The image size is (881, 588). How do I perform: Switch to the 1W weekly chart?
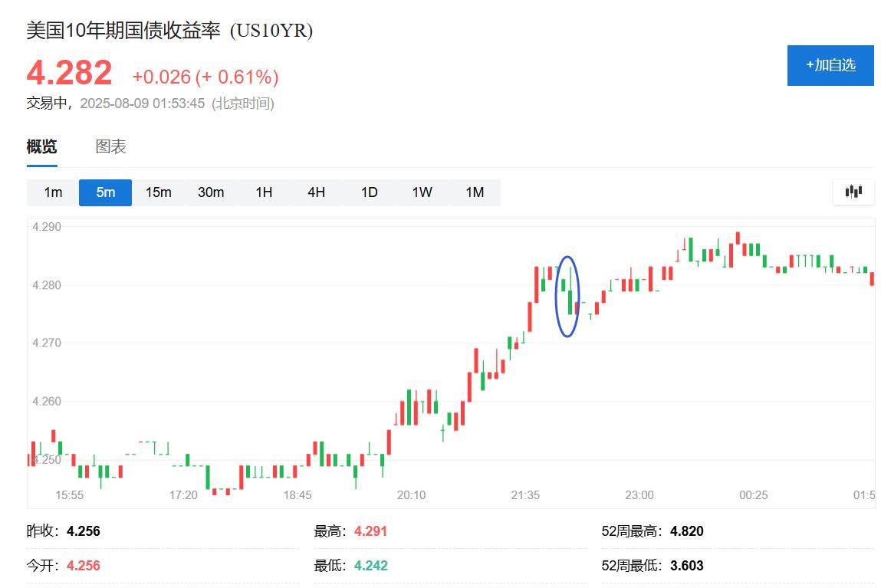422,192
